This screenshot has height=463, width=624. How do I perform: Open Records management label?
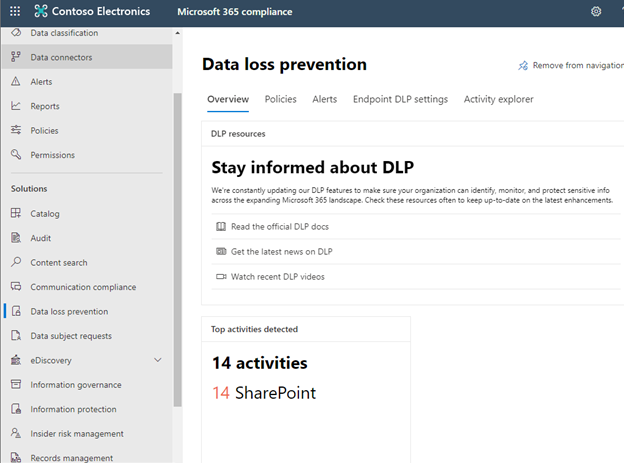pos(72,458)
